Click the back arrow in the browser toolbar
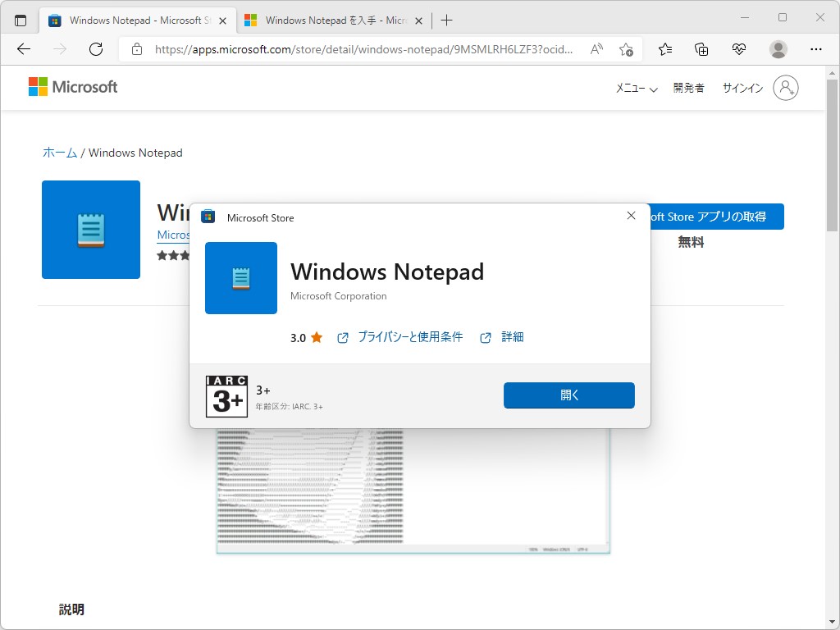 point(23,49)
